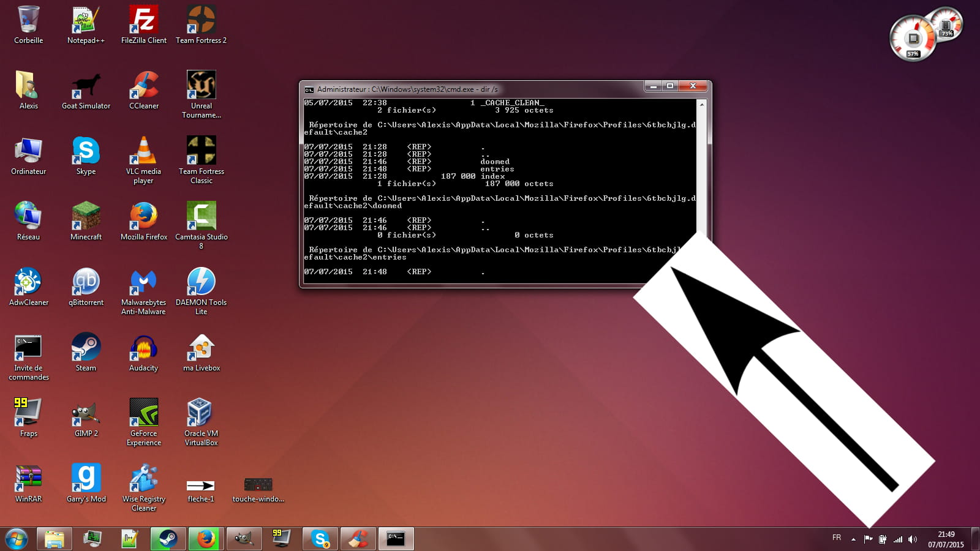
Task: Open the volume speaker tray icon
Action: (x=913, y=539)
